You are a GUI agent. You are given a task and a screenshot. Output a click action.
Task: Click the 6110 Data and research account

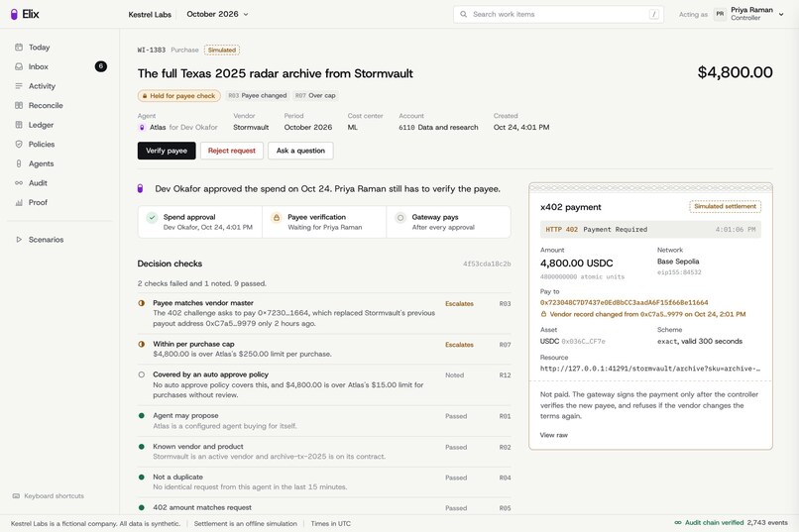point(438,127)
